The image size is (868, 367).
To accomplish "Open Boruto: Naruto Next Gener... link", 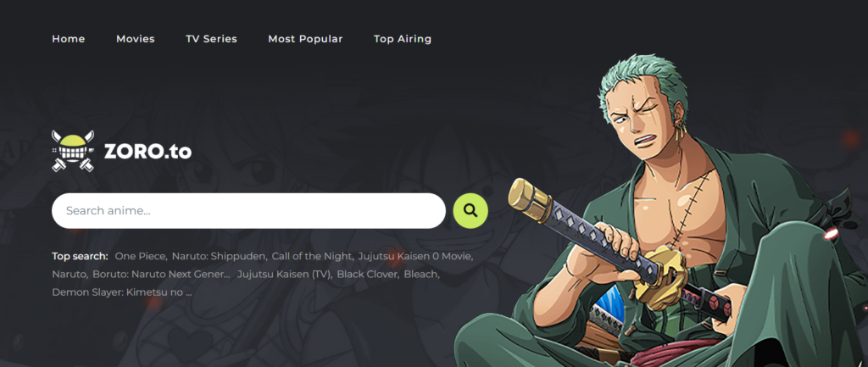I will tap(161, 274).
